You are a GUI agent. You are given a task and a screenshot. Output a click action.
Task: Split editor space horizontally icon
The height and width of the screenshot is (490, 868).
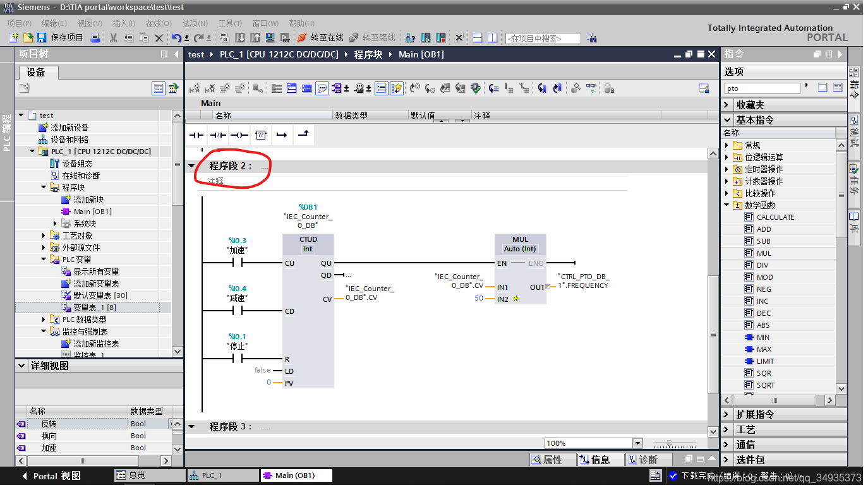(x=478, y=38)
